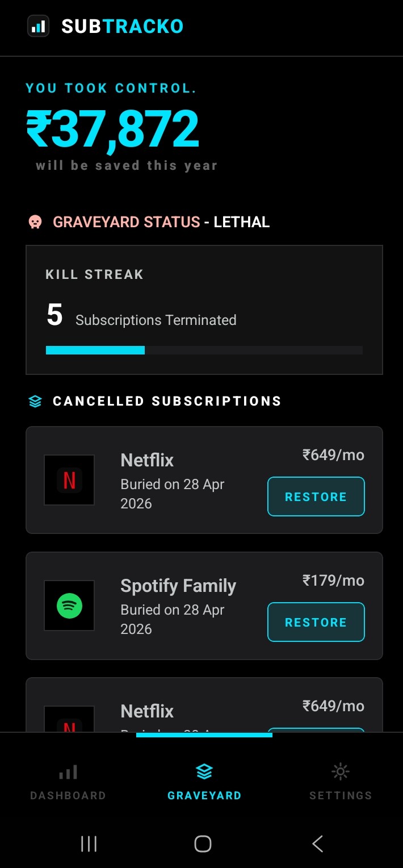Restore the Netflix subscription

(x=316, y=496)
